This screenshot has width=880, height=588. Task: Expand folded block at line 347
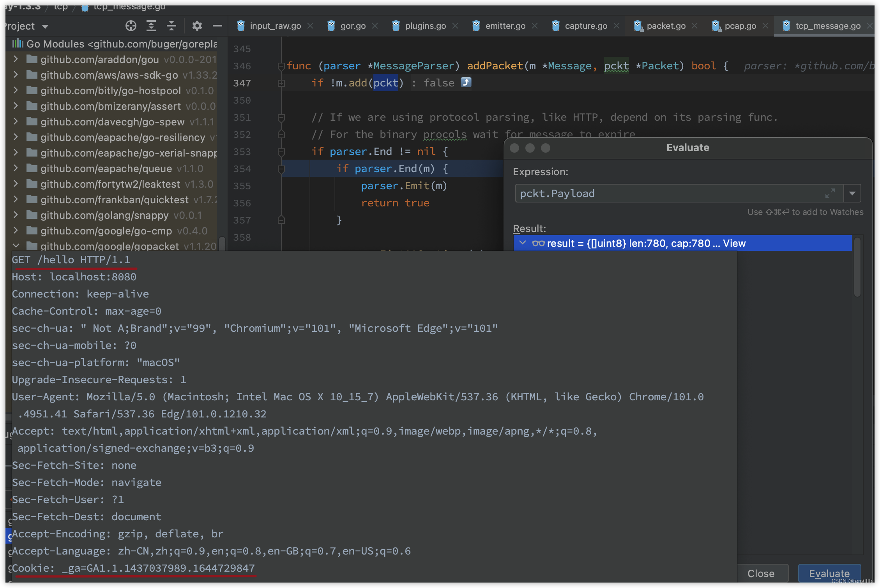click(281, 83)
